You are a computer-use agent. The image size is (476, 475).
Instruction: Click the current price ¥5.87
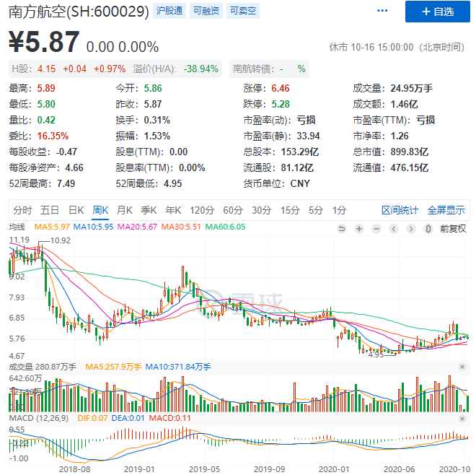tap(44, 42)
